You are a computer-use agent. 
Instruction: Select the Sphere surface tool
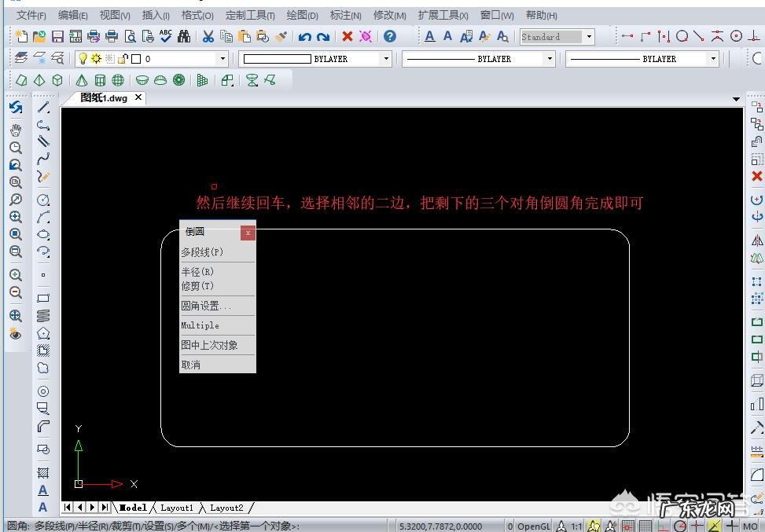coord(116,79)
